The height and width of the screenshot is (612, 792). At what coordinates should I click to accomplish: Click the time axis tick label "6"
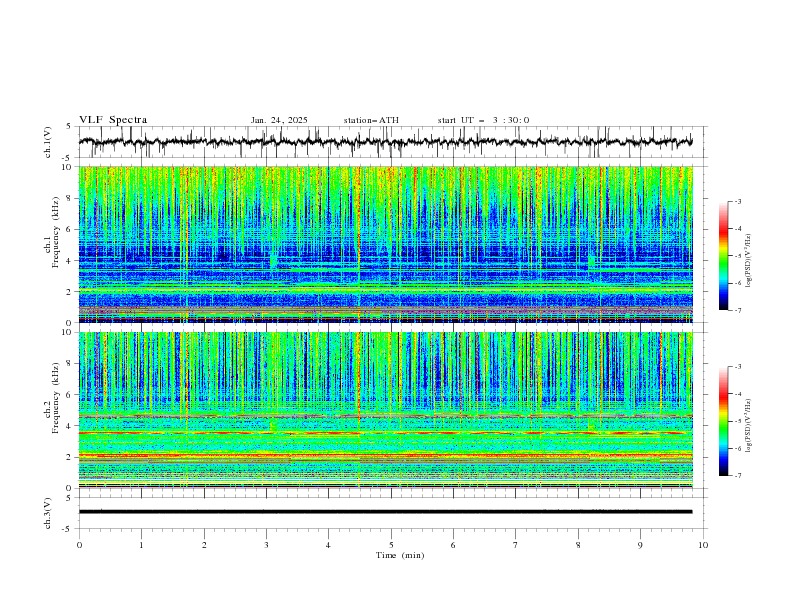pos(453,545)
